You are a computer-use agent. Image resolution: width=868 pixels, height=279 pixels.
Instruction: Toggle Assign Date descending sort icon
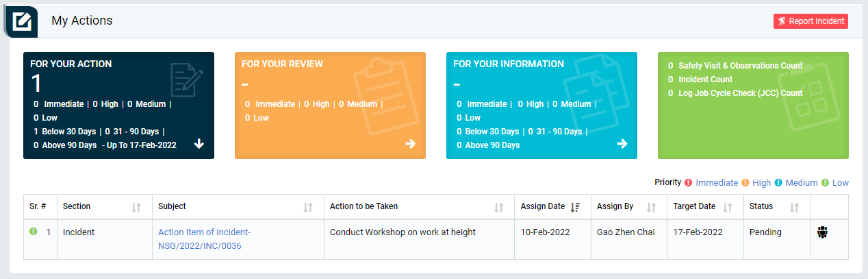575,207
